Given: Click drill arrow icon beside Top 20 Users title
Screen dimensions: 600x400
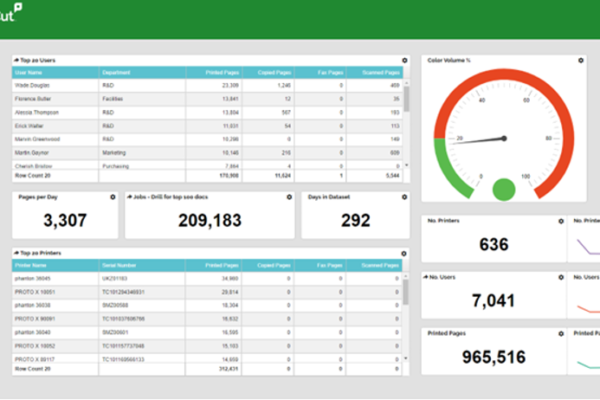Looking at the screenshot, I should [x=18, y=61].
